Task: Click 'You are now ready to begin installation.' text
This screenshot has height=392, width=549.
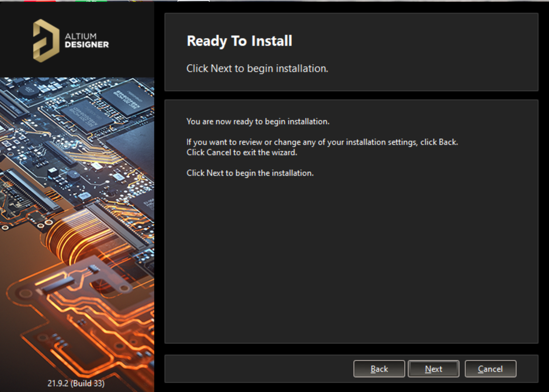Action: coord(258,121)
